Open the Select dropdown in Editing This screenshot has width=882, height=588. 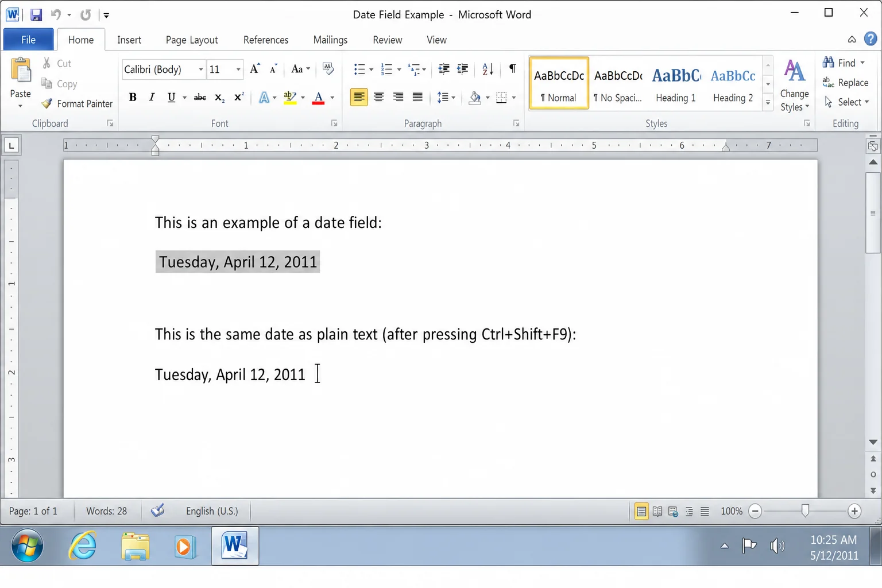point(846,102)
